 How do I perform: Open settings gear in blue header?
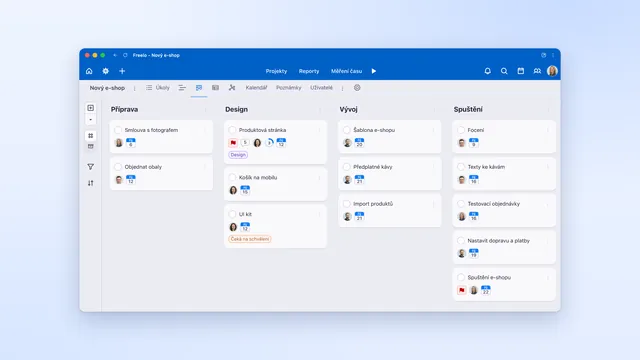coord(106,71)
